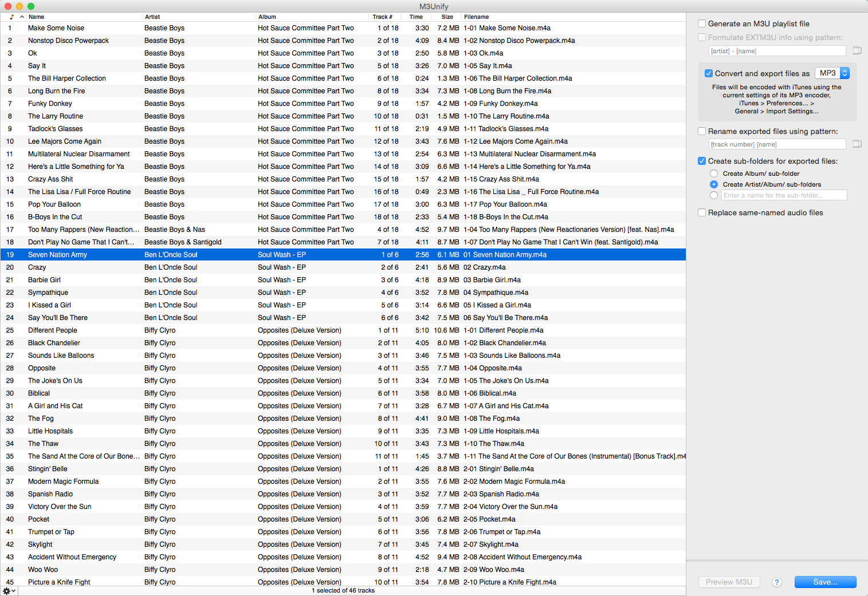This screenshot has width=868, height=596.
Task: Select the track Nonstop Disco Powerpack
Action: point(343,41)
